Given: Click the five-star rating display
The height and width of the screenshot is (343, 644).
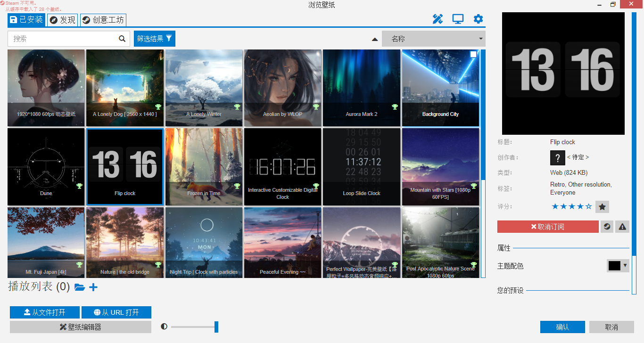Looking at the screenshot, I should [x=571, y=206].
